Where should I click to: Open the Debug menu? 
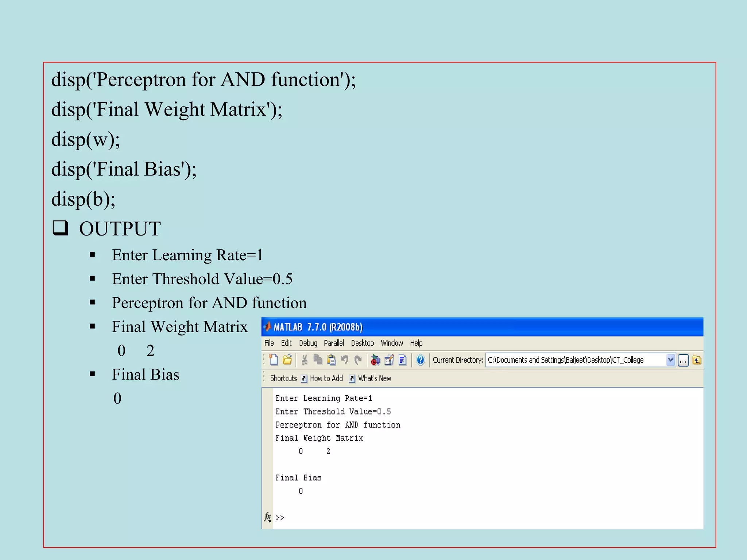click(x=308, y=343)
